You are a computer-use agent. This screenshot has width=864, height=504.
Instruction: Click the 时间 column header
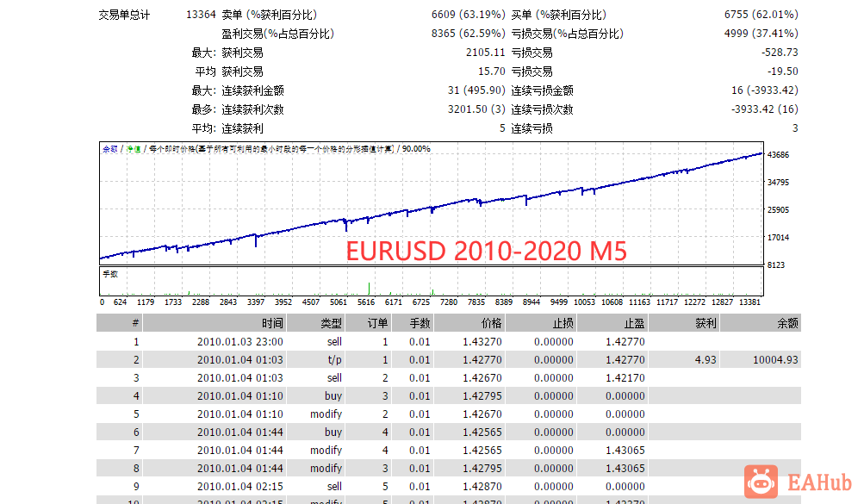(x=214, y=323)
